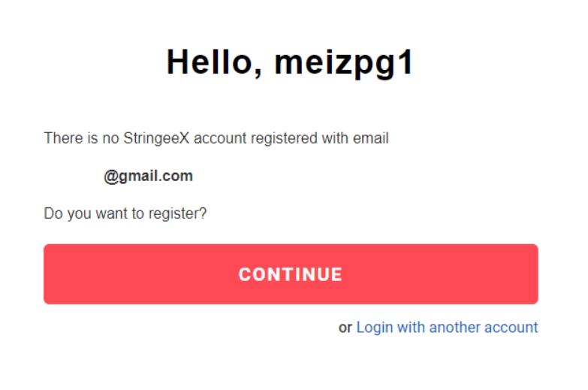Click the "Hello, meizpg1" heading
This screenshot has height=390, width=588.
tap(290, 62)
